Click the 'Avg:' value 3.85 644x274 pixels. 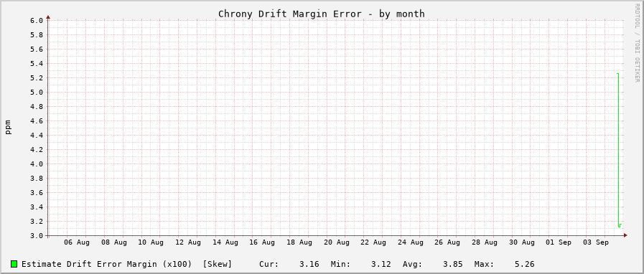452,264
